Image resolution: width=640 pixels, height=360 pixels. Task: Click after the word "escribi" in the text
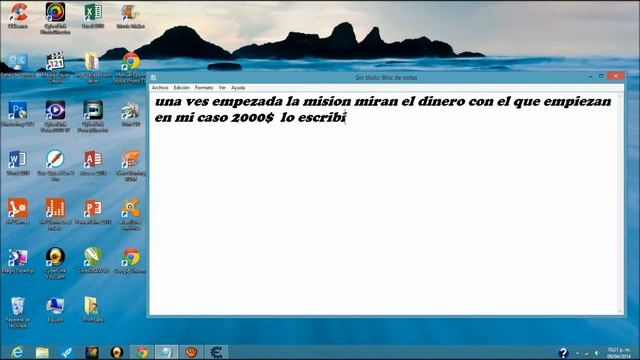click(347, 118)
